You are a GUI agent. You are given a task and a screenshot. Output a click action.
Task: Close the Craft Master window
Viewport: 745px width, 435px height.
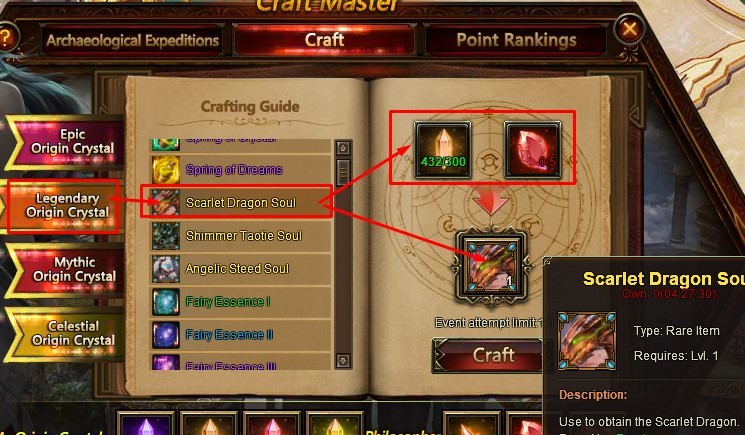629,29
